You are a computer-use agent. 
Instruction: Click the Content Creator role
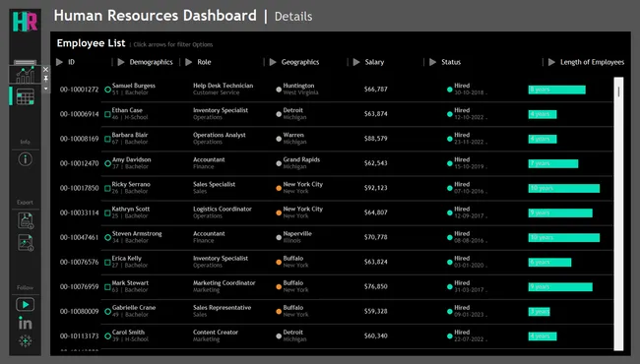tap(216, 333)
